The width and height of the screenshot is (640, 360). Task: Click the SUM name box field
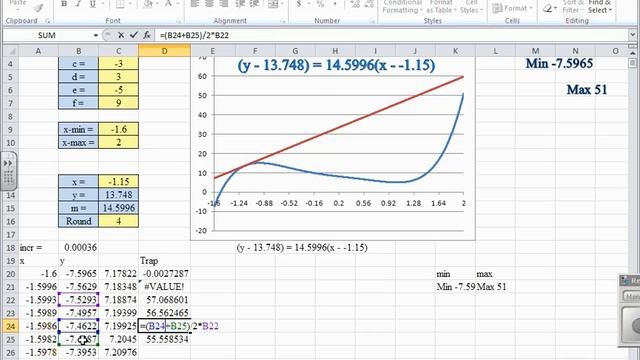[x=47, y=36]
